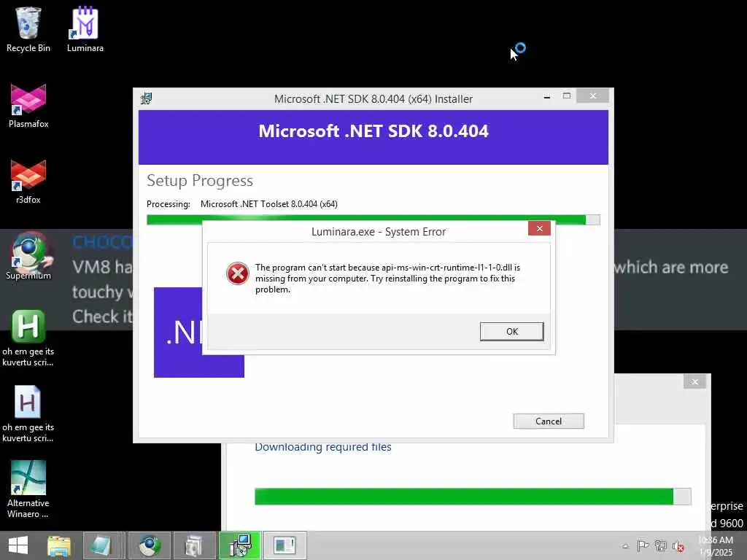Click OK in the Luminara.exe System Error dialog
The width and height of the screenshot is (747, 560).
(511, 332)
